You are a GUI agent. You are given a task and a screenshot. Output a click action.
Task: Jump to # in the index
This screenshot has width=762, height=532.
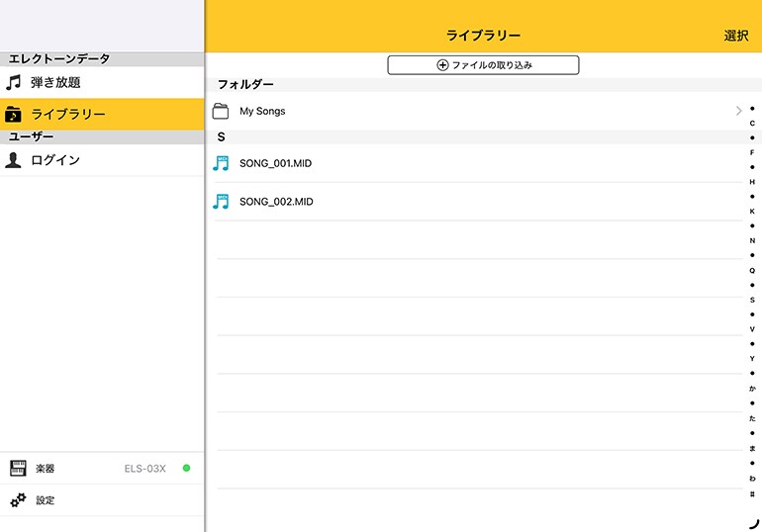[752, 494]
